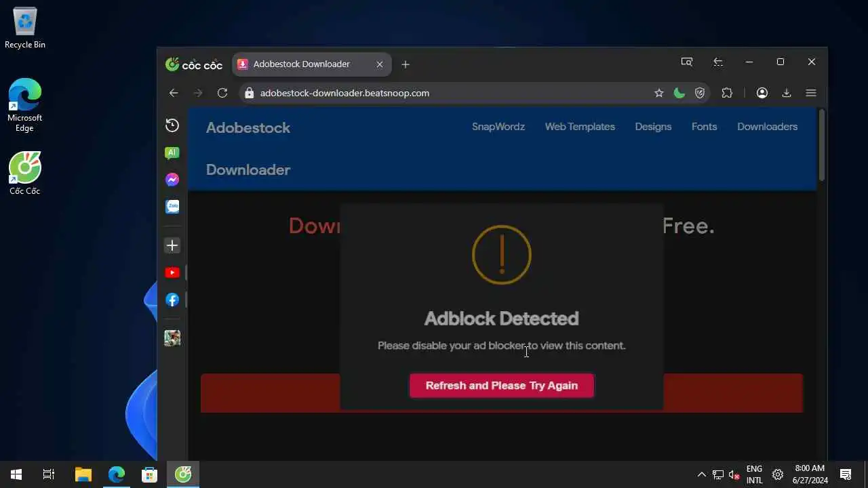The width and height of the screenshot is (868, 488).
Task: Show hidden system tray icons
Action: tap(702, 474)
